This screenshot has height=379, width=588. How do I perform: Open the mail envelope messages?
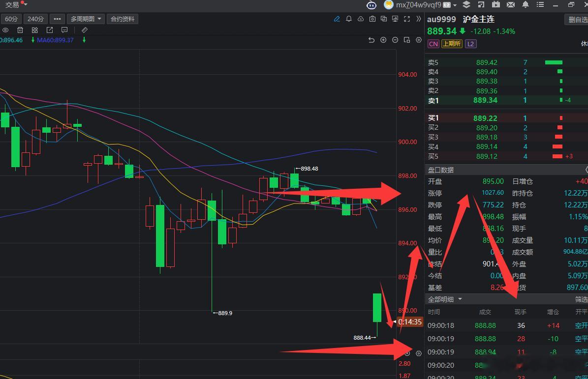(510, 4)
